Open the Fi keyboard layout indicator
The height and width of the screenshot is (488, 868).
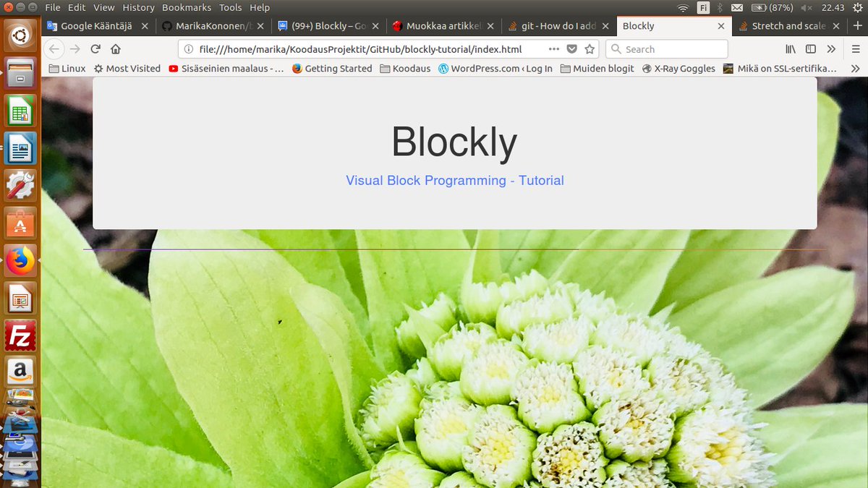[703, 7]
